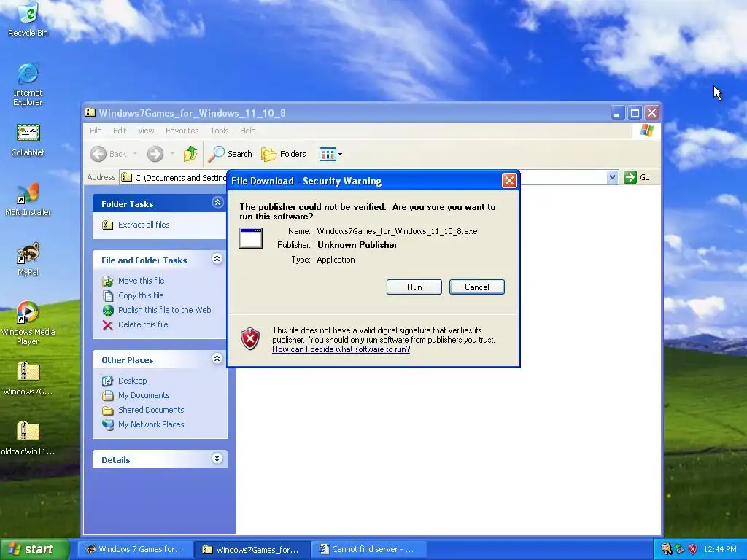
Task: Click the Start button
Action: pyautogui.click(x=35, y=549)
